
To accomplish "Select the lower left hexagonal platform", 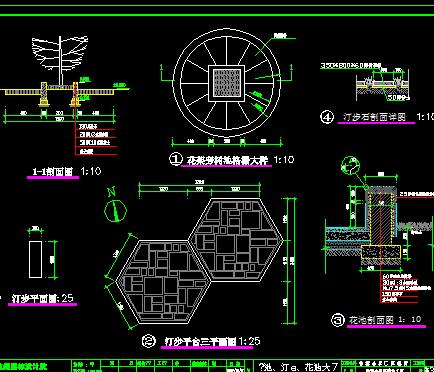I will coord(163,282).
